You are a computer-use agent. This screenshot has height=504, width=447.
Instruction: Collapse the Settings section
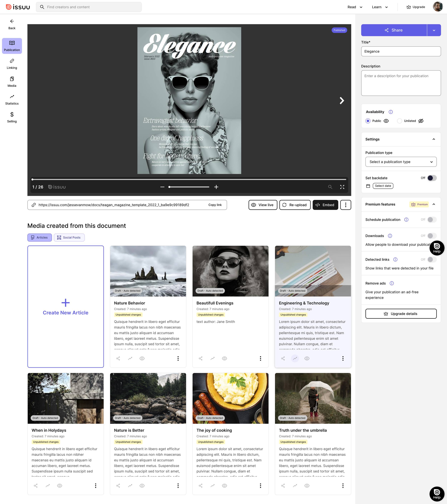pyautogui.click(x=433, y=139)
